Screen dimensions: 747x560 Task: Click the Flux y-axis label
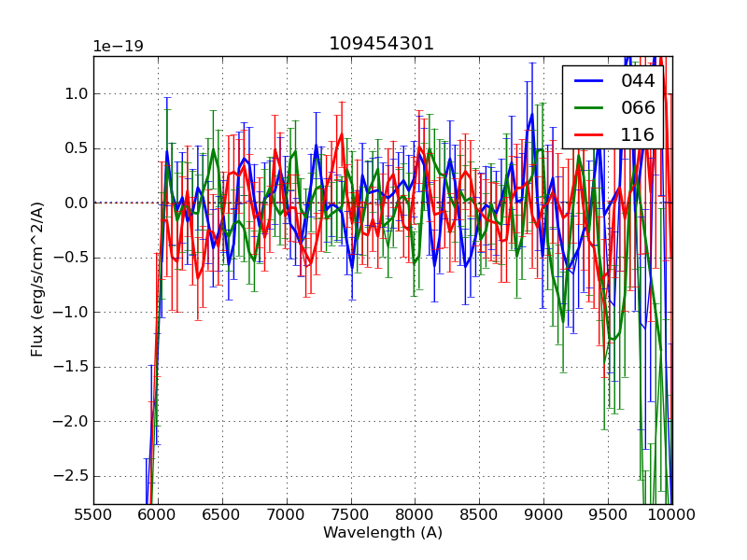[37, 279]
